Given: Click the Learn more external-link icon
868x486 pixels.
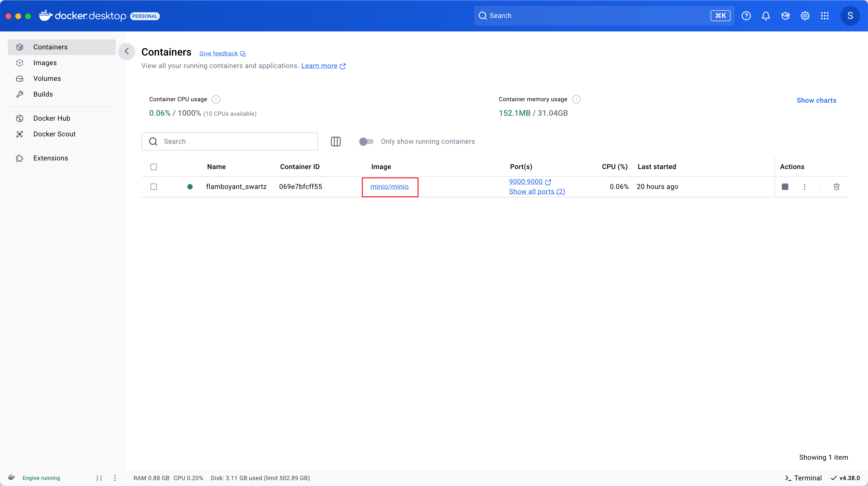Looking at the screenshot, I should [343, 66].
